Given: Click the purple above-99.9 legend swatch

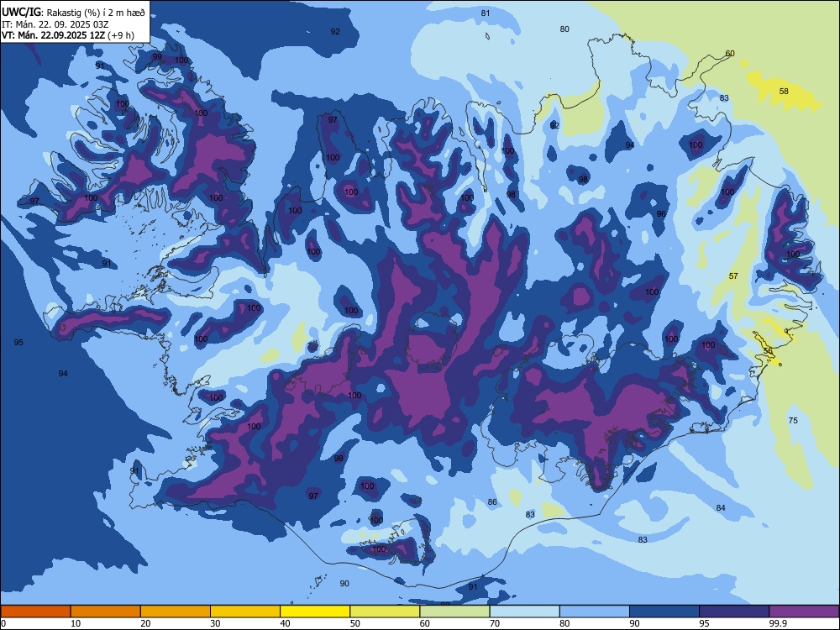Looking at the screenshot, I should click(804, 612).
